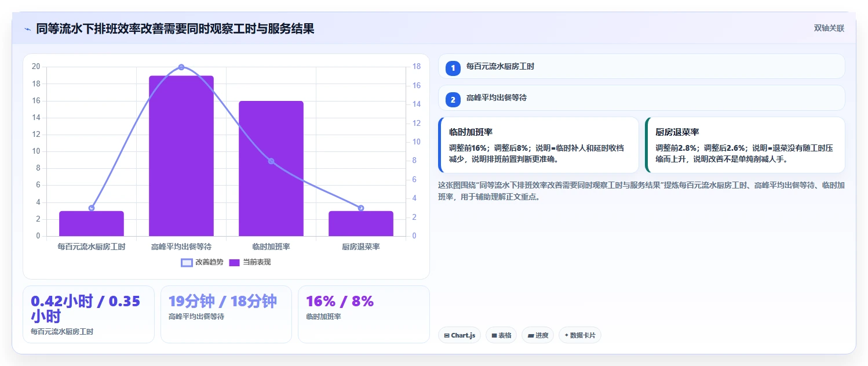Click the trend line point at the peak
Screen dimensions: 868x366
(181, 67)
